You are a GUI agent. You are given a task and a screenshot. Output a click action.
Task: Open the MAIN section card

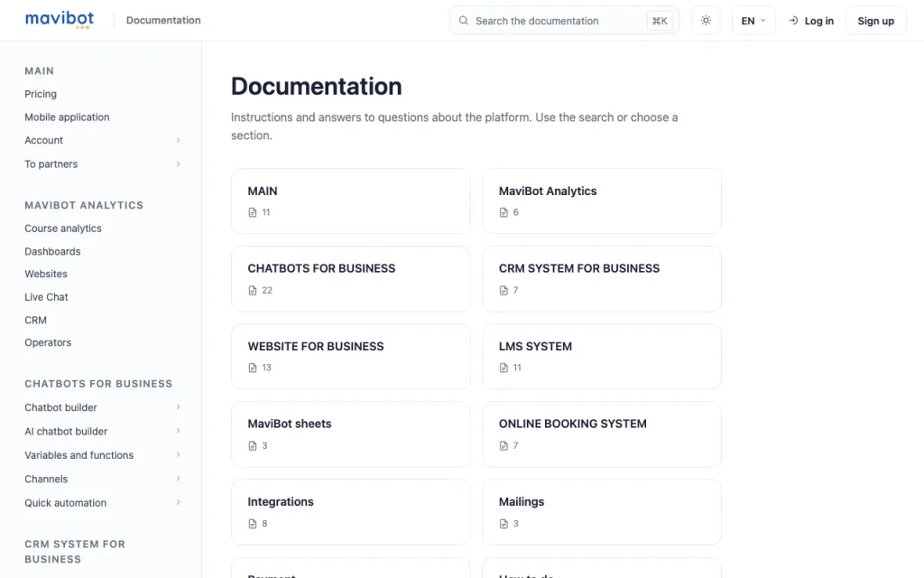(x=351, y=201)
